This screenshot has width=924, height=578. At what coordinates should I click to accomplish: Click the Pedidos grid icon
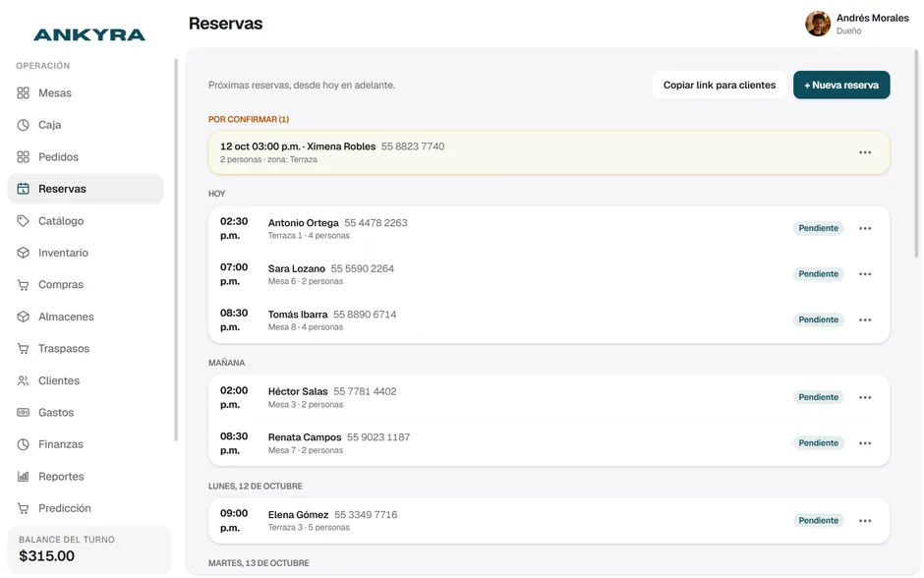point(23,156)
